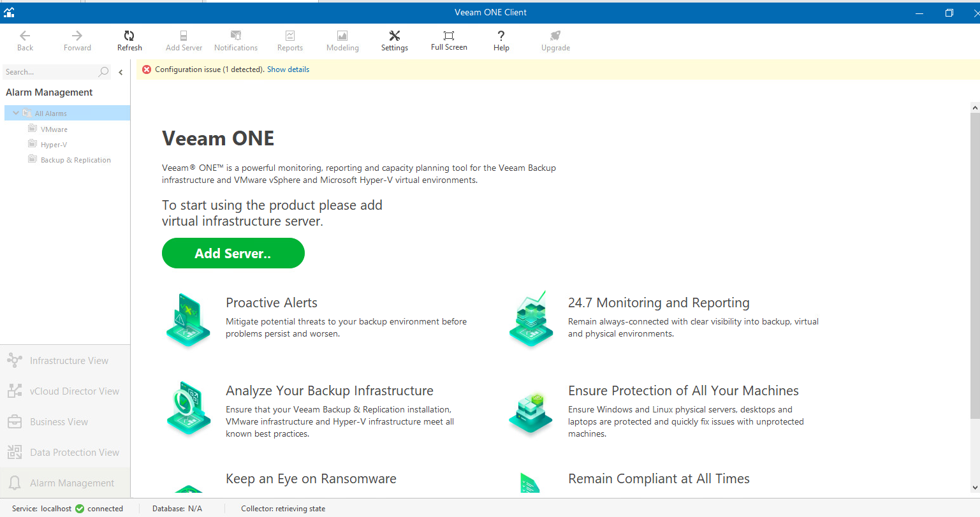Open the Modeling toolbar item
980x517 pixels.
[x=342, y=41]
